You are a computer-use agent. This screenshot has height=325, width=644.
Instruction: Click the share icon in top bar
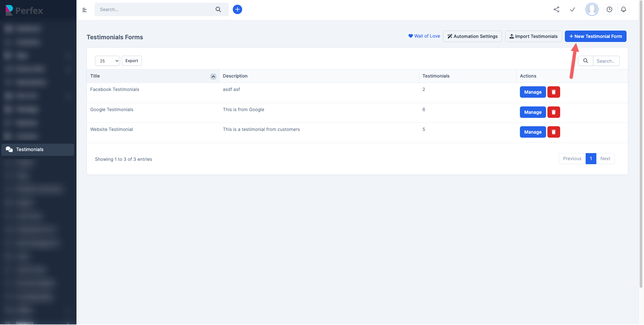556,9
